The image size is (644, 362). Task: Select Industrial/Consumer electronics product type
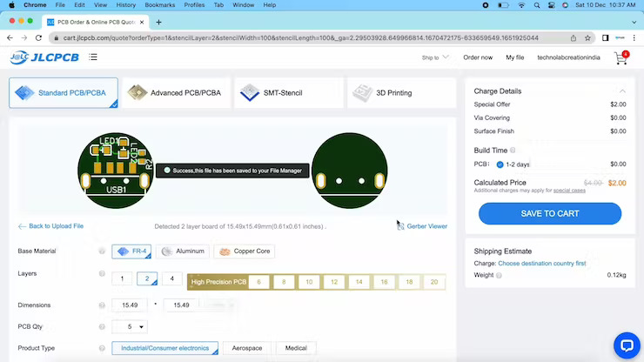(x=164, y=348)
